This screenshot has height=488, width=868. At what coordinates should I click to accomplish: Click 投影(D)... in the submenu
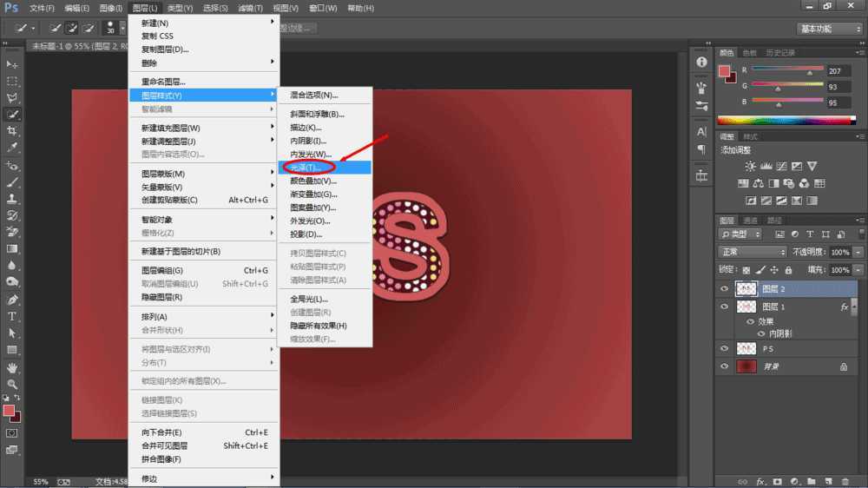[306, 234]
